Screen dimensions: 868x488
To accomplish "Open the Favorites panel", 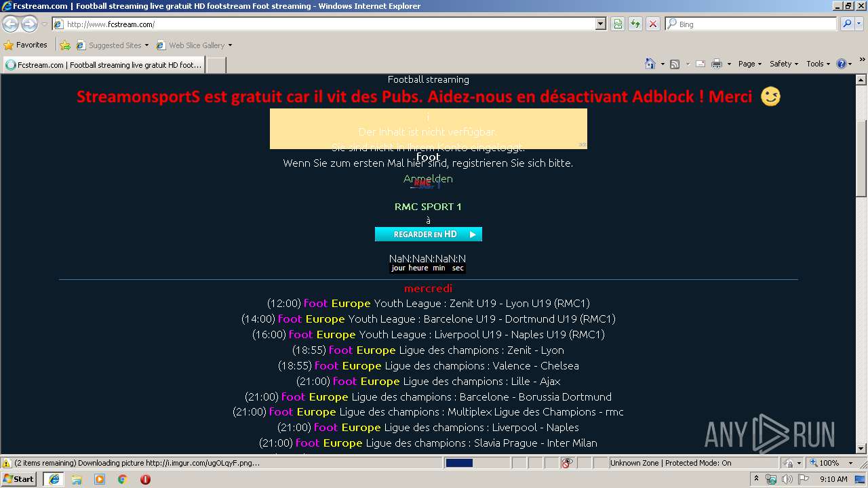I will click(x=26, y=45).
